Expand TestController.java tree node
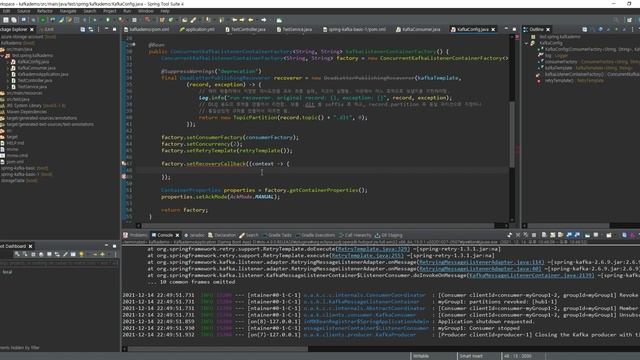The height and width of the screenshot is (360, 640). (x=8, y=80)
